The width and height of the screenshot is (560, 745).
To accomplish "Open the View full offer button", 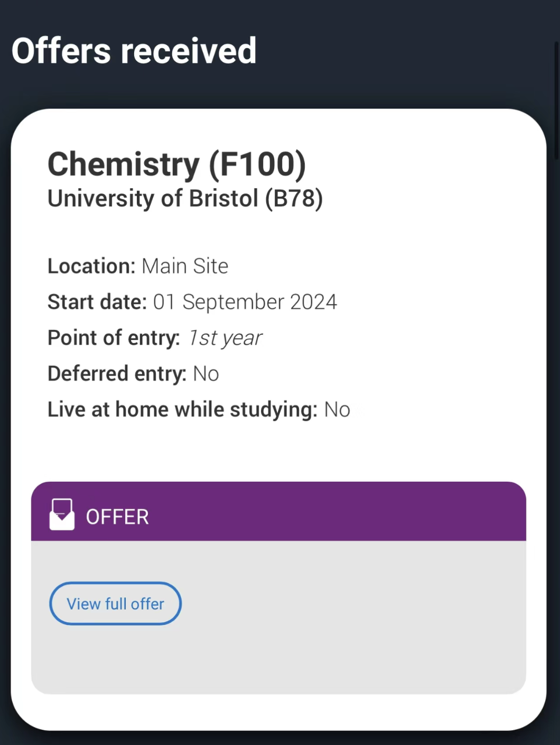I will [115, 603].
